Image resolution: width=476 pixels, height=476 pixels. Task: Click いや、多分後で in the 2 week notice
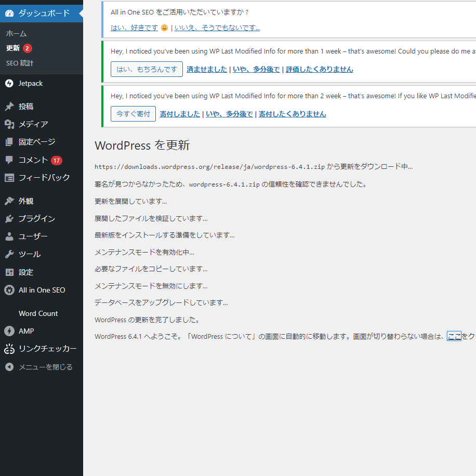229,114
